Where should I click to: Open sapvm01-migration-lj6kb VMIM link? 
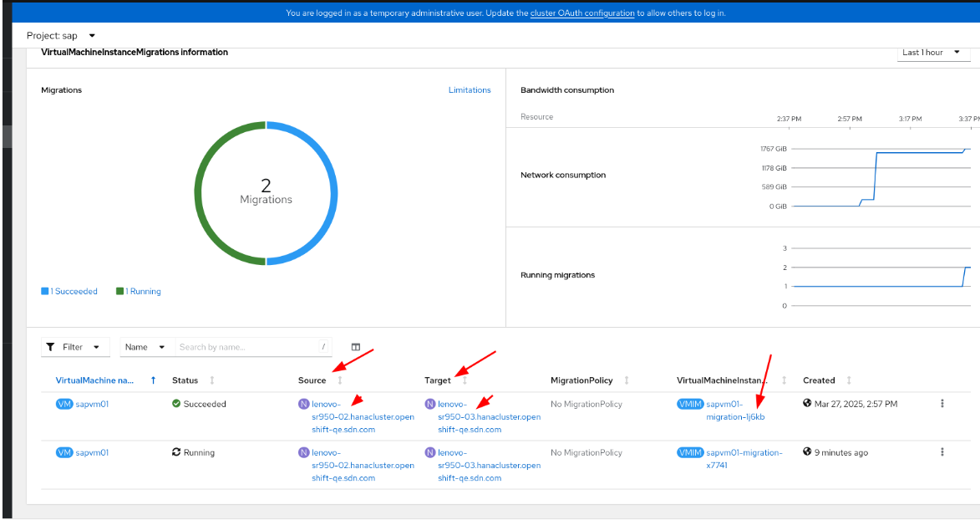point(735,410)
